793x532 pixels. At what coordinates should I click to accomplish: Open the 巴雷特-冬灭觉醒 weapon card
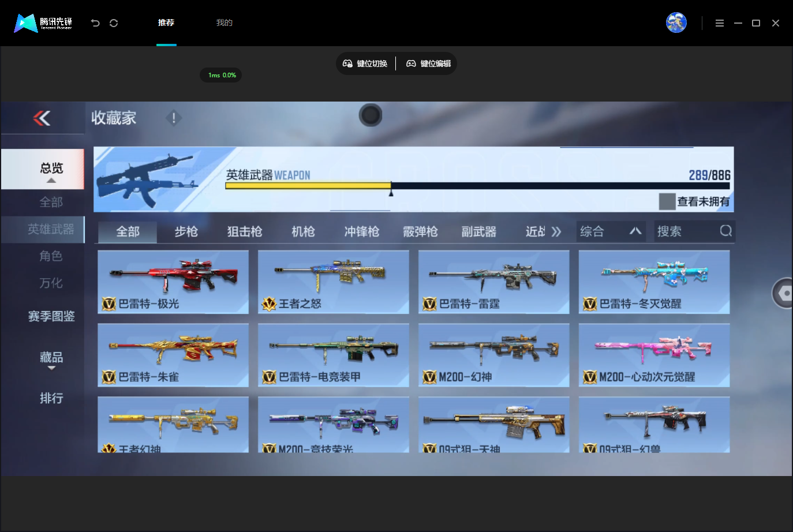[x=654, y=282]
